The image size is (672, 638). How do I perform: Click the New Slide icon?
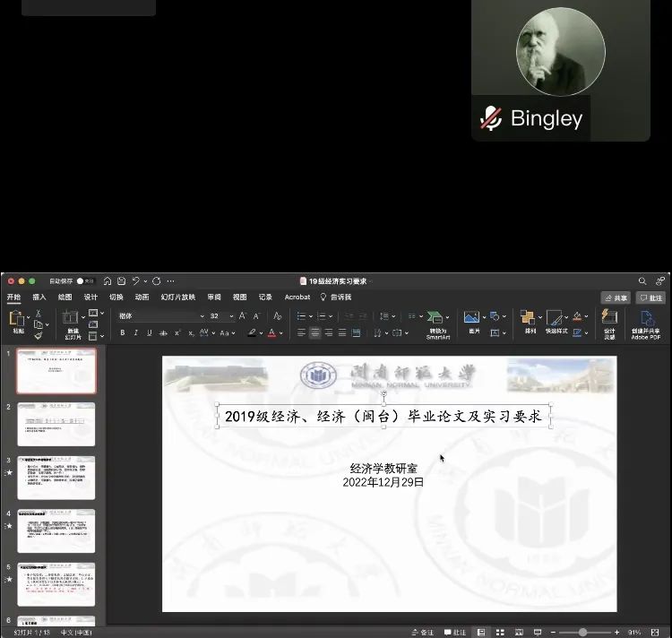pyautogui.click(x=72, y=319)
